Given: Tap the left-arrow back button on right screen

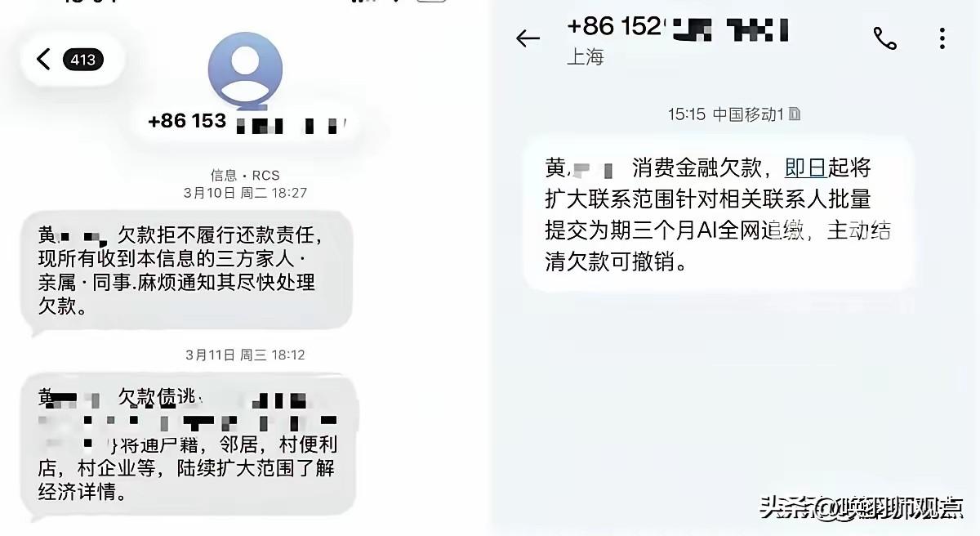Looking at the screenshot, I should [528, 38].
